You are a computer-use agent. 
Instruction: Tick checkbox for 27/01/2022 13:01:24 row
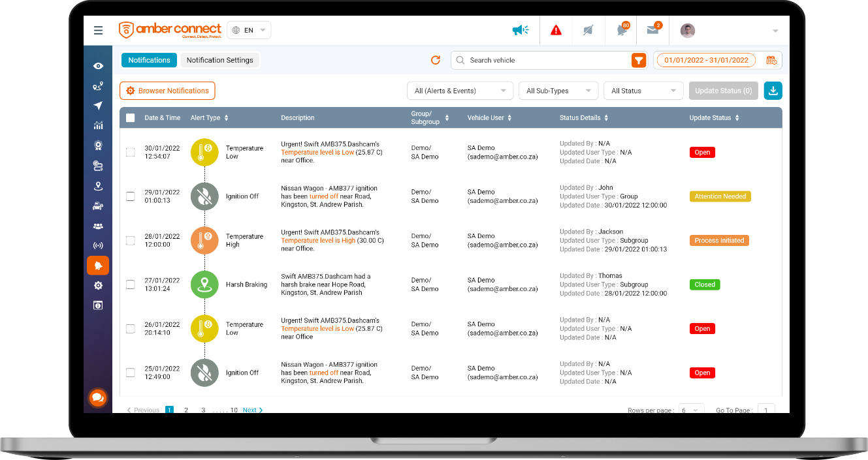131,284
